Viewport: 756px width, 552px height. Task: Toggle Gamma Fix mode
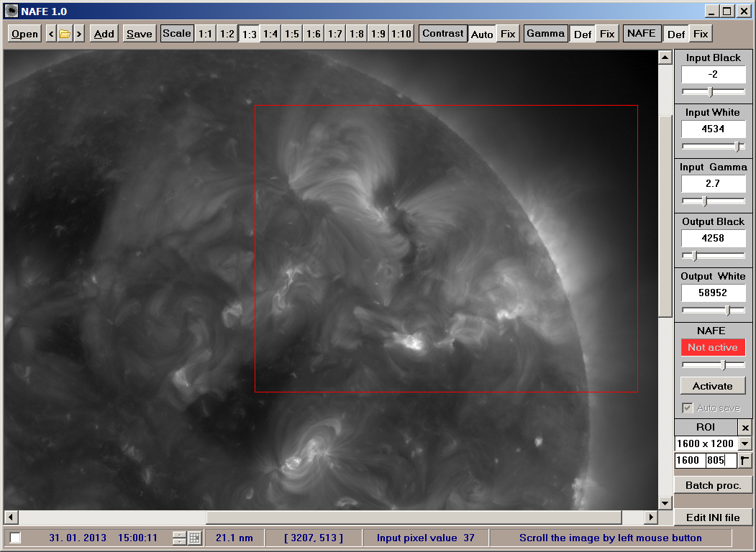click(x=607, y=34)
